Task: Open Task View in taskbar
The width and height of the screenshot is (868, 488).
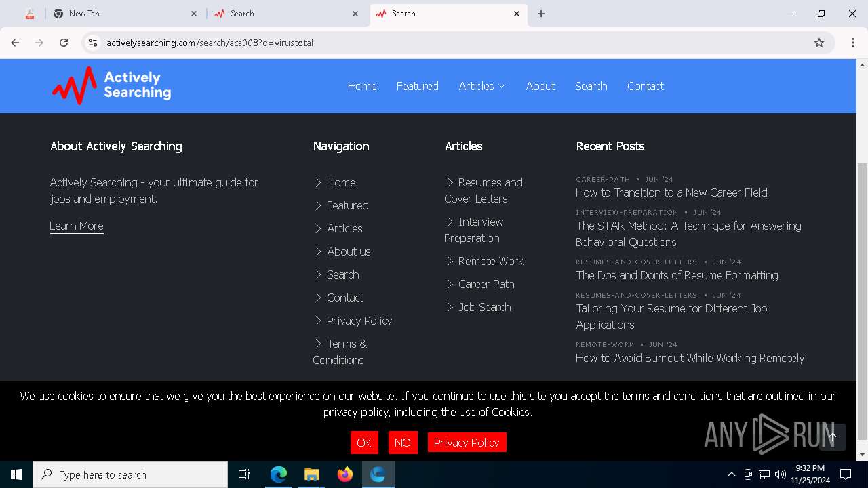Action: (244, 474)
